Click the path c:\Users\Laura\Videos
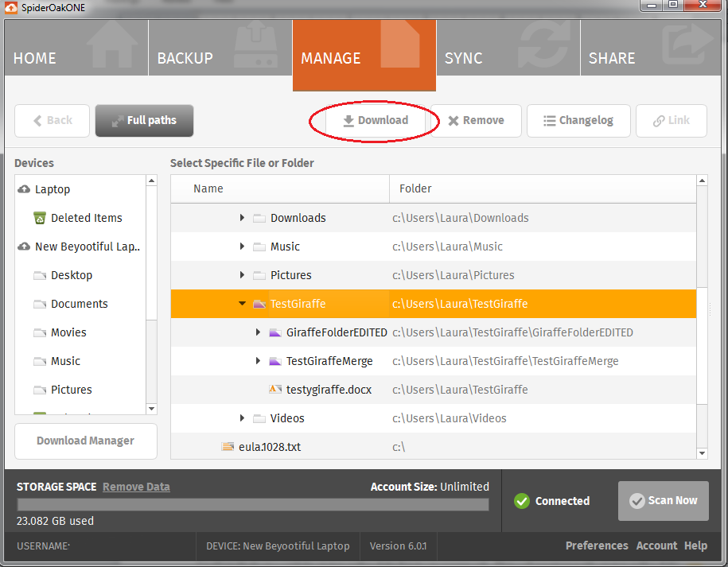 pyautogui.click(x=449, y=418)
